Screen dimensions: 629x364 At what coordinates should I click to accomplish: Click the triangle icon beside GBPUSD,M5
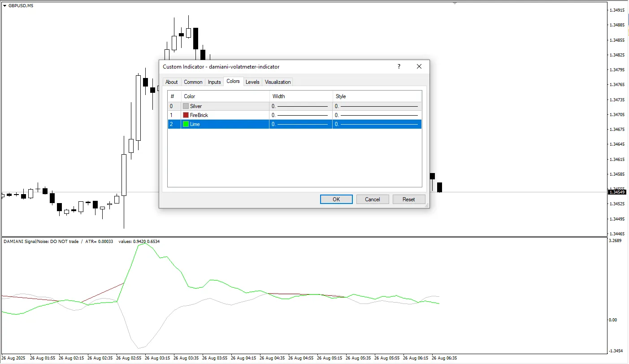4,5
